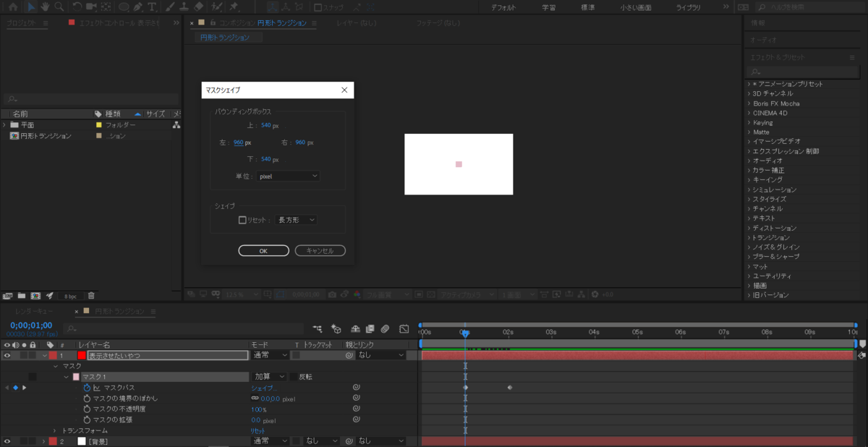Toggle the スナップ checkbox
This screenshot has width=868, height=447.
tap(318, 7)
